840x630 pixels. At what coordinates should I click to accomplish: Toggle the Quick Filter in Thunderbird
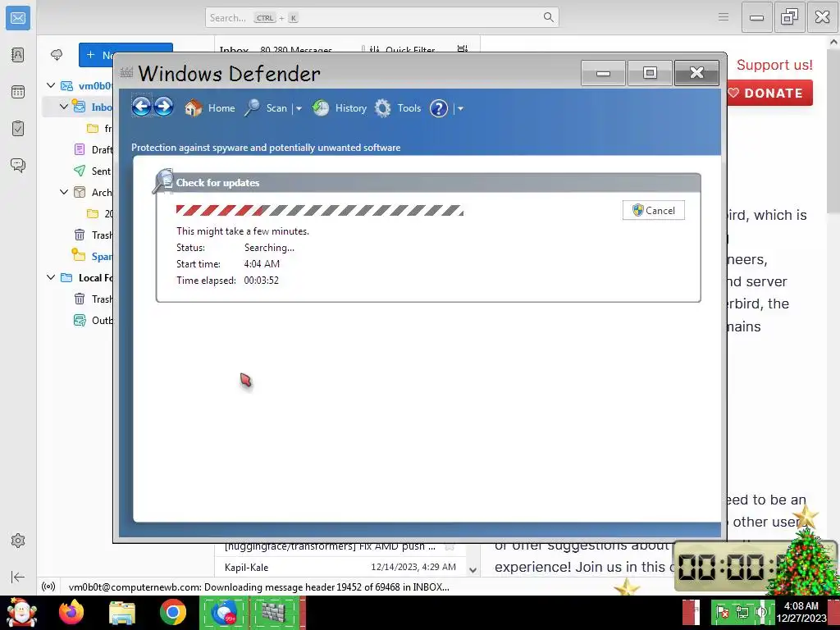(x=403, y=49)
